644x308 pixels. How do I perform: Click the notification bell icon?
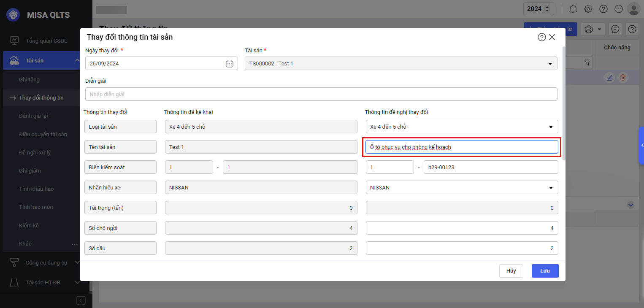[x=573, y=9]
